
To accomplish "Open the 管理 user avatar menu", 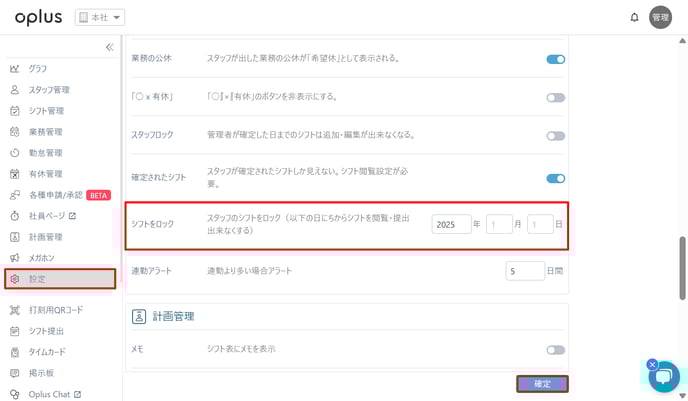I will (660, 17).
